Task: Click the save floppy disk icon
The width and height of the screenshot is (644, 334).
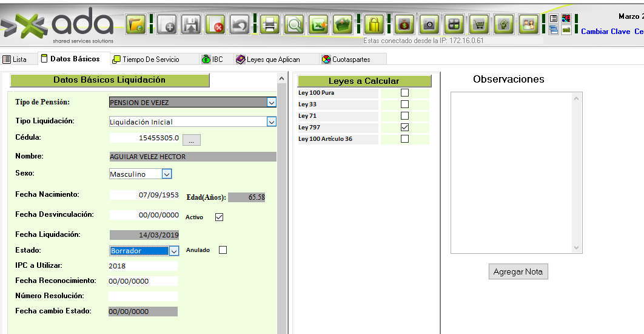Action: tap(192, 25)
